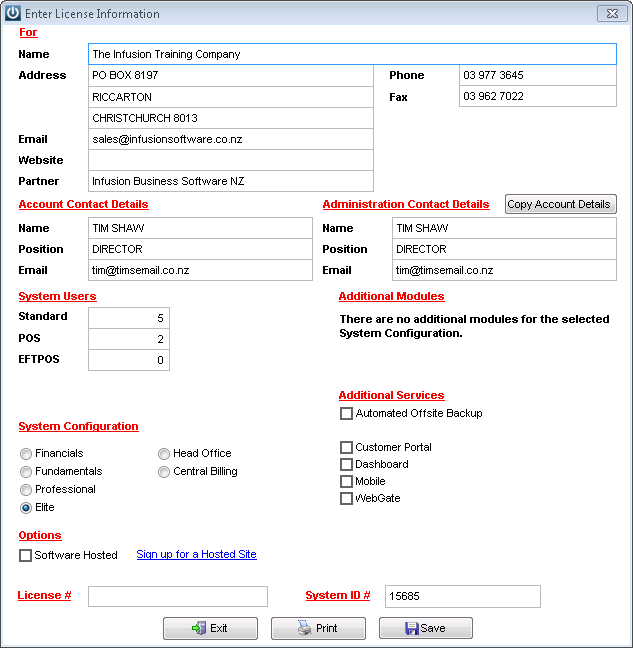Click the System ID # field
This screenshot has width=633, height=648.
(x=463, y=596)
